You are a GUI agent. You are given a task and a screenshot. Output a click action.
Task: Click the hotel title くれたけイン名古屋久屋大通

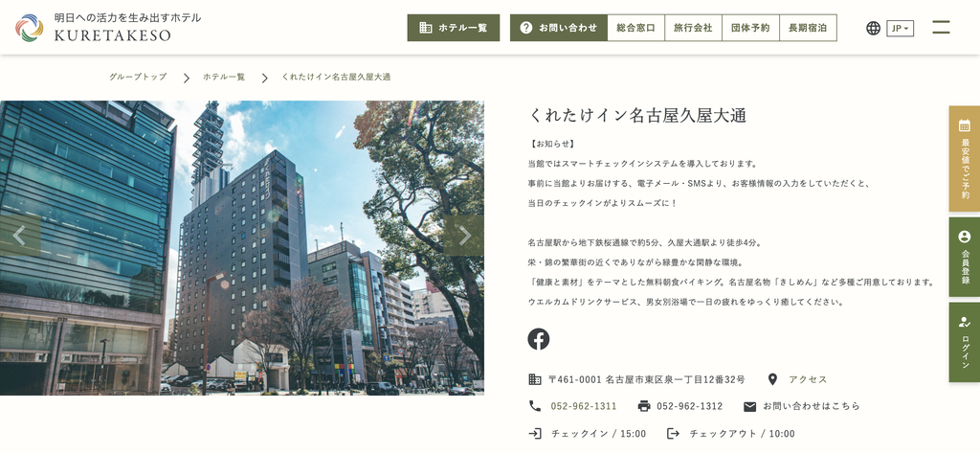tap(637, 115)
